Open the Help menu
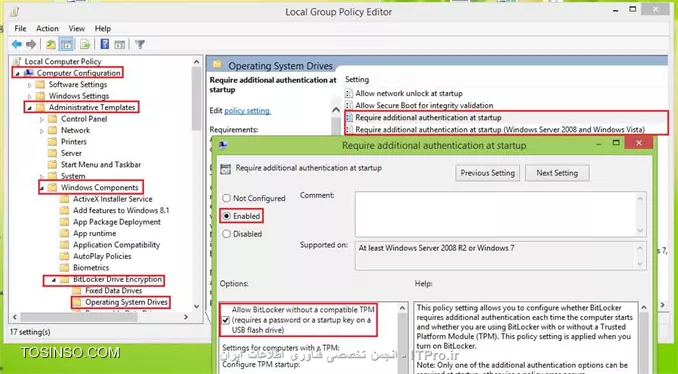678x374 pixels. (x=103, y=29)
